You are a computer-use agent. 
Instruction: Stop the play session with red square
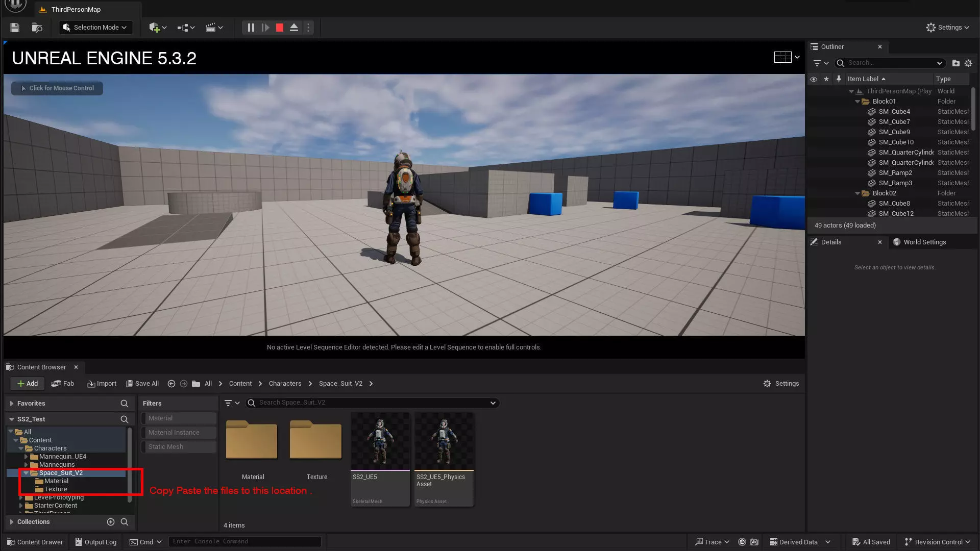click(x=279, y=28)
